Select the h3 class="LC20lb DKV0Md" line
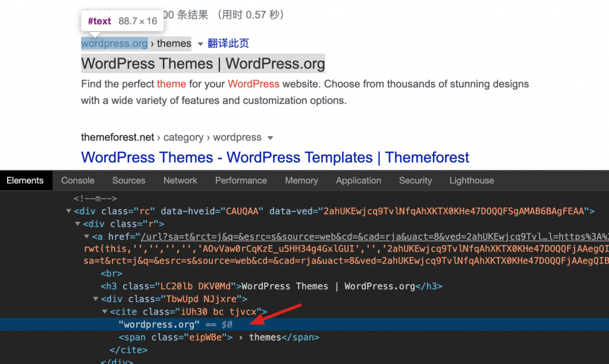 [x=271, y=286]
